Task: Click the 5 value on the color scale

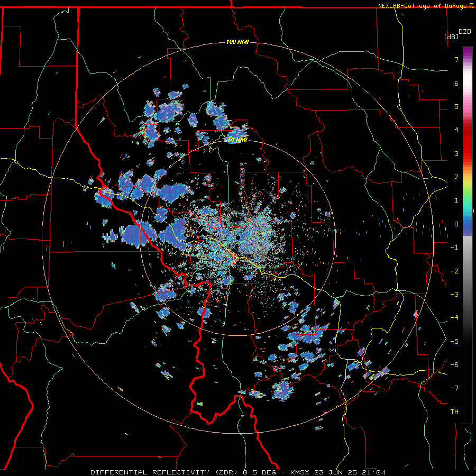Action: click(456, 106)
